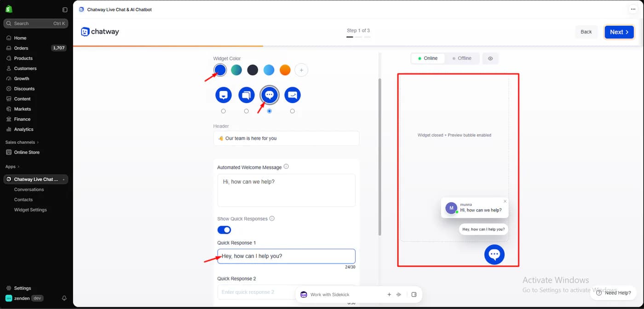This screenshot has height=309, width=644.
Task: Select the blue widget color
Action: [x=220, y=70]
